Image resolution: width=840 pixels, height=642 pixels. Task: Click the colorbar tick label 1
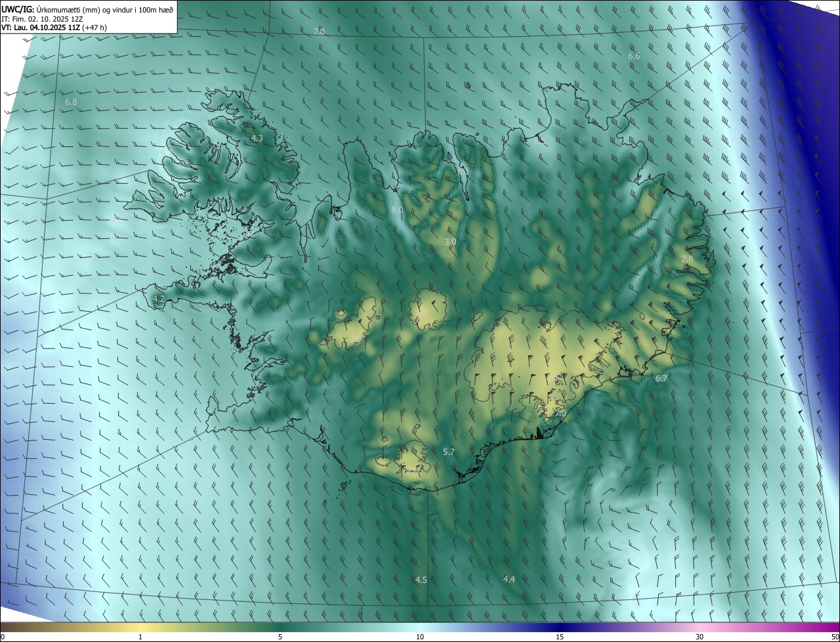pyautogui.click(x=140, y=637)
